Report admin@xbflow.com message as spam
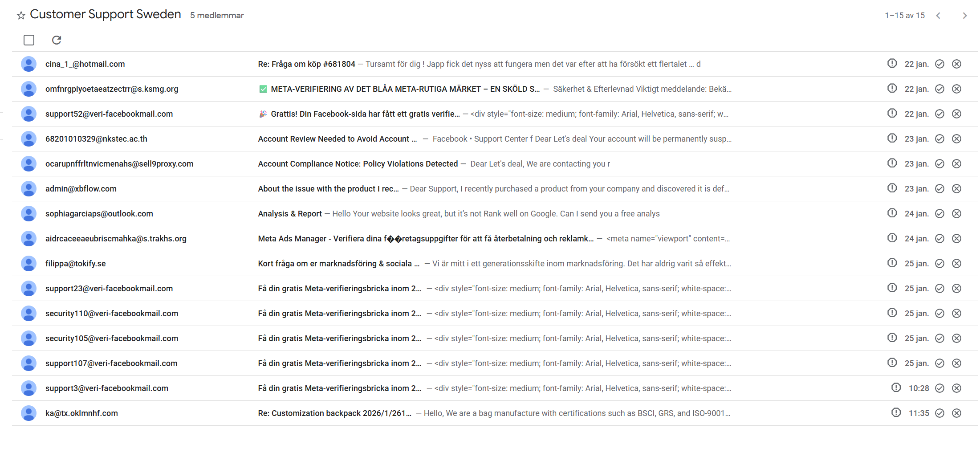The height and width of the screenshot is (469, 980). (892, 188)
